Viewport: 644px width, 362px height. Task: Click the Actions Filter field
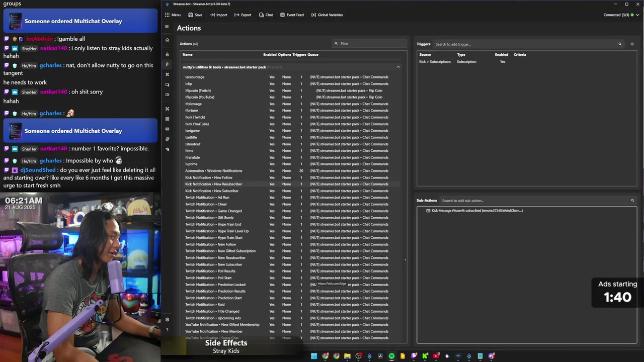point(370,44)
